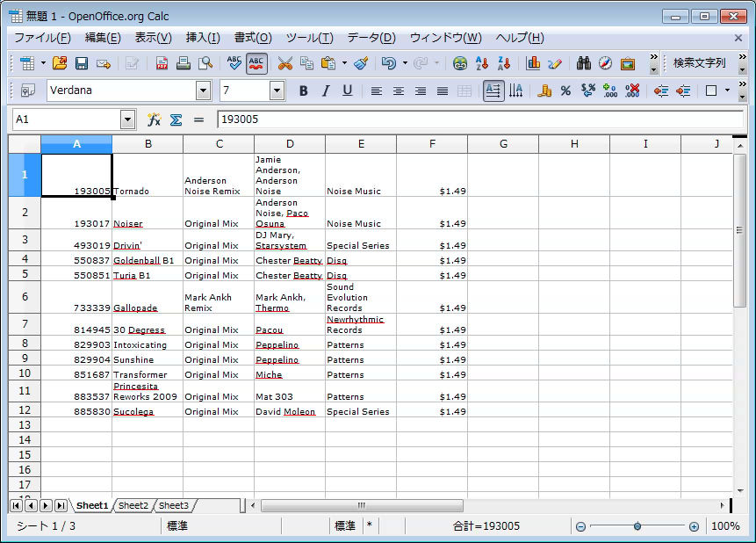Expand the font size list
Viewport: 756px width, 543px height.
(277, 90)
